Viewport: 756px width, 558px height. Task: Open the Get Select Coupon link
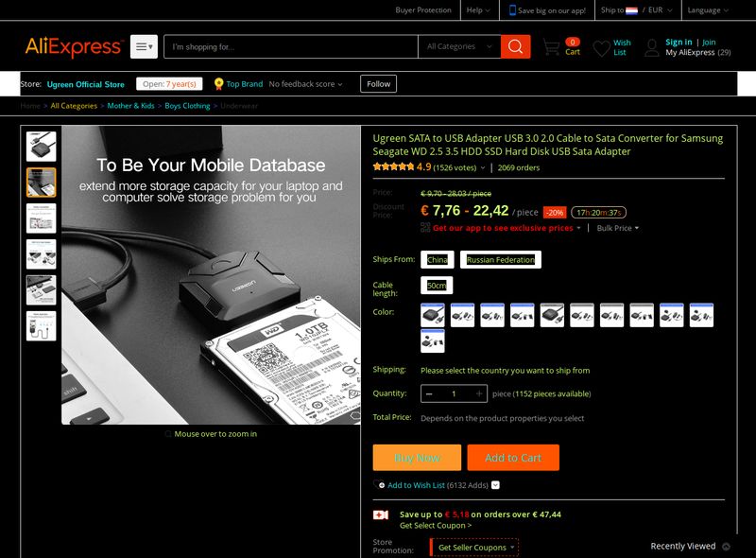pyautogui.click(x=436, y=526)
